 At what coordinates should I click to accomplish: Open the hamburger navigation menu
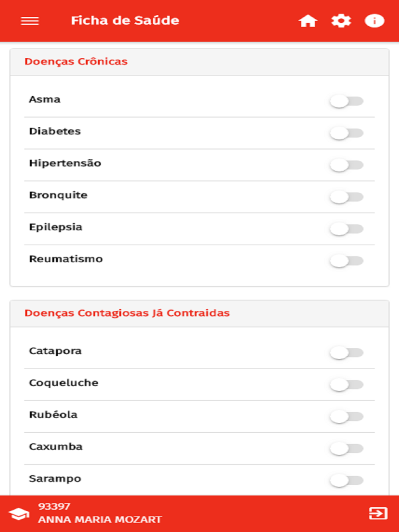click(x=30, y=21)
